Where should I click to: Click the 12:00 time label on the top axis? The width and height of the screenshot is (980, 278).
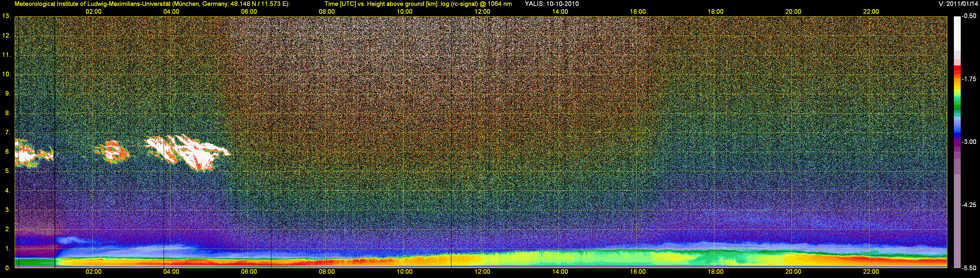482,11
